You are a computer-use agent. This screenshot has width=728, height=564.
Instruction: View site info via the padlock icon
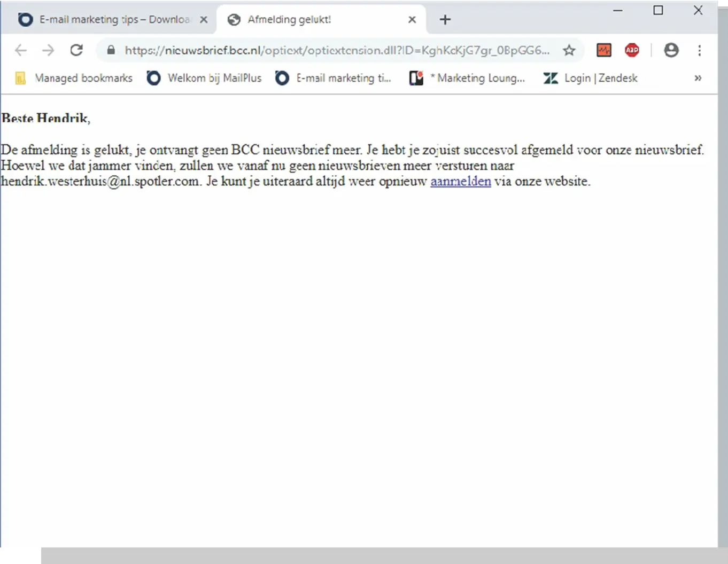tap(111, 50)
